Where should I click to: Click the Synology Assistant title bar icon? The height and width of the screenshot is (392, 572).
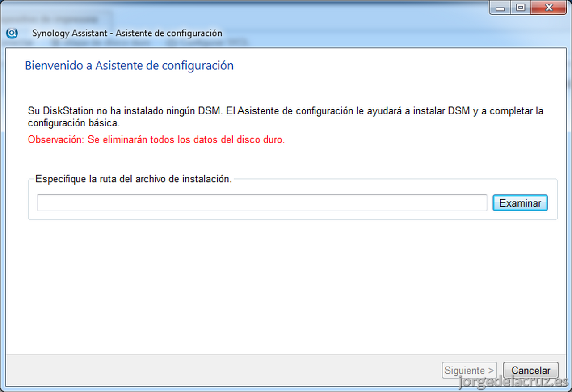tap(13, 33)
